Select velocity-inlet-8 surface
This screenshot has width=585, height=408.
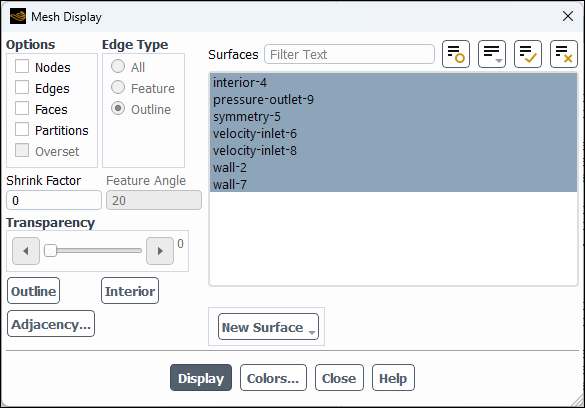pyautogui.click(x=393, y=150)
